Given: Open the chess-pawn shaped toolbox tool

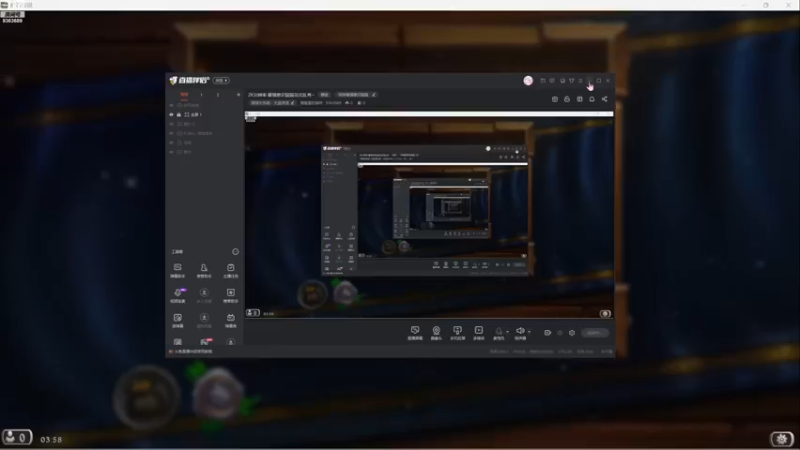Looking at the screenshot, I should pos(204,270).
